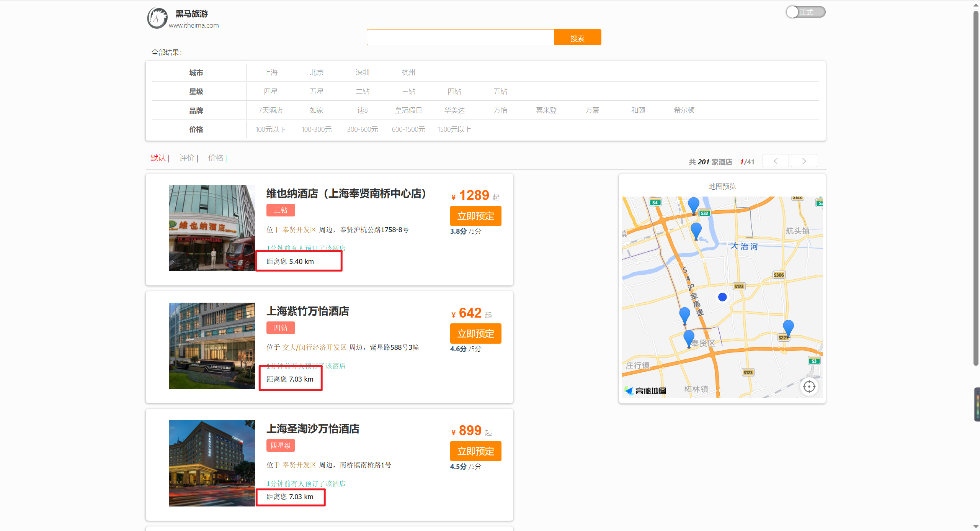Click the 四钻 badge on 紫竹万怡酒店
The width and height of the screenshot is (980, 531).
[281, 328]
